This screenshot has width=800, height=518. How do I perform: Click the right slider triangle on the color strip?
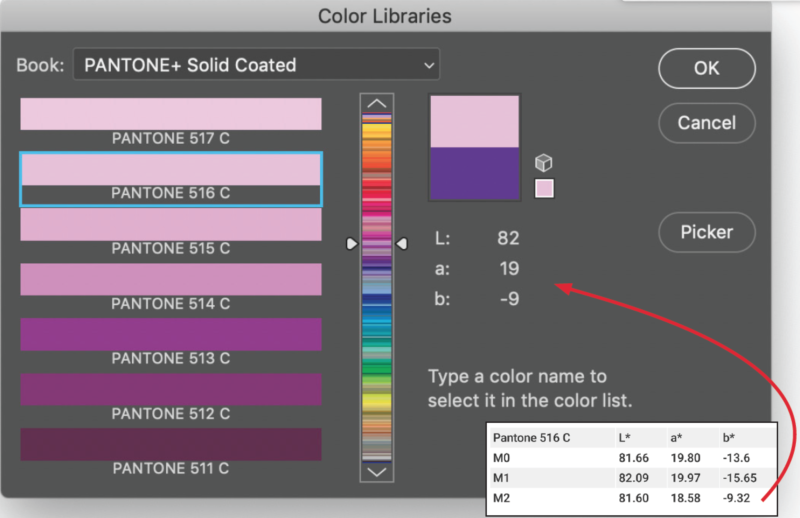point(401,243)
